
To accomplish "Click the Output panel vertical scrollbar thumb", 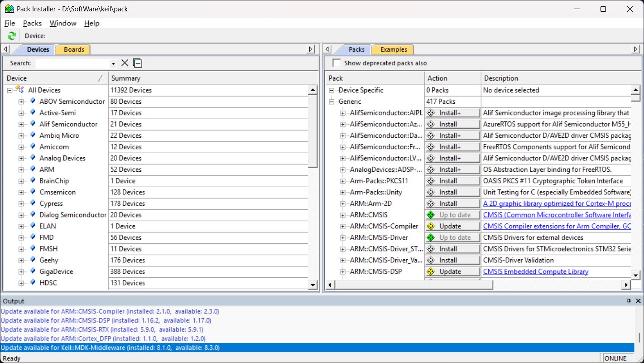I will coord(639,338).
